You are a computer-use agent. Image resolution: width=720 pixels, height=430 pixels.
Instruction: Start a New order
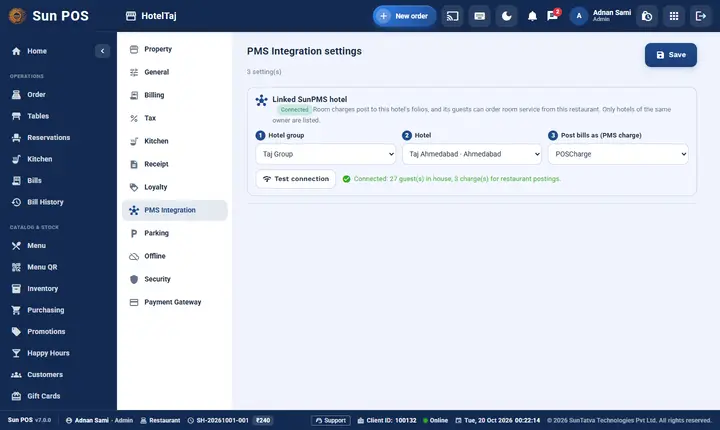tap(404, 16)
